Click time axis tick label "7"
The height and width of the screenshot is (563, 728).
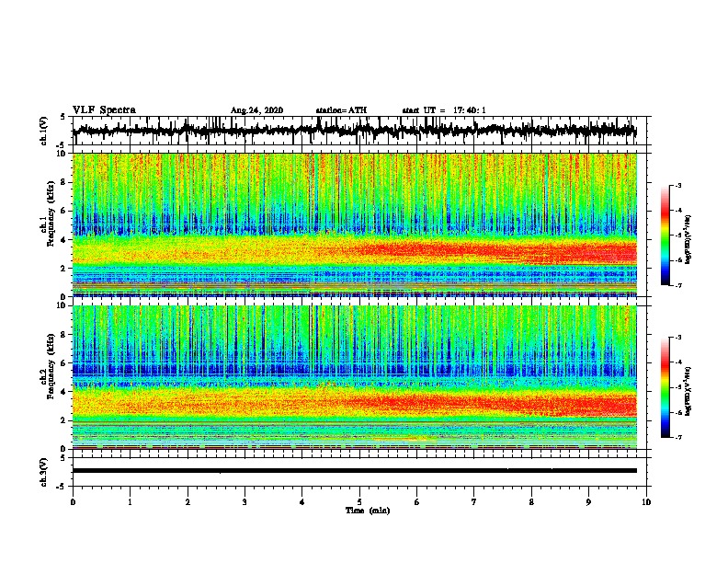coord(474,502)
